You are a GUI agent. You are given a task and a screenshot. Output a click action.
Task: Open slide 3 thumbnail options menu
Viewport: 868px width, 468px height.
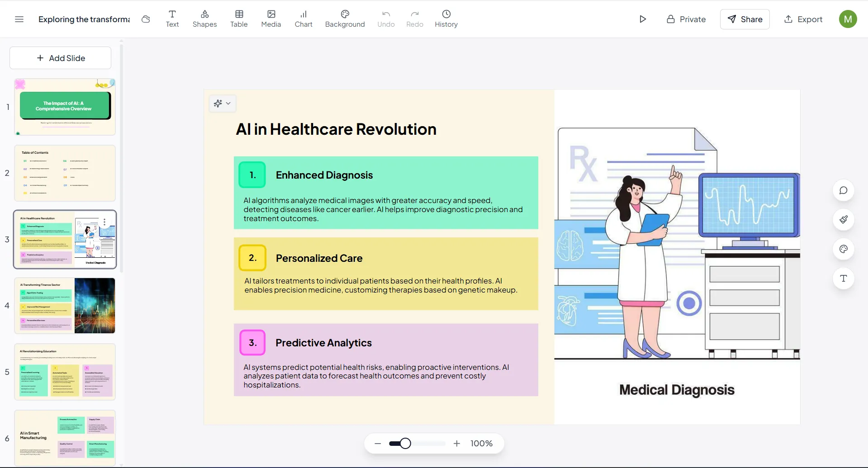pos(104,222)
